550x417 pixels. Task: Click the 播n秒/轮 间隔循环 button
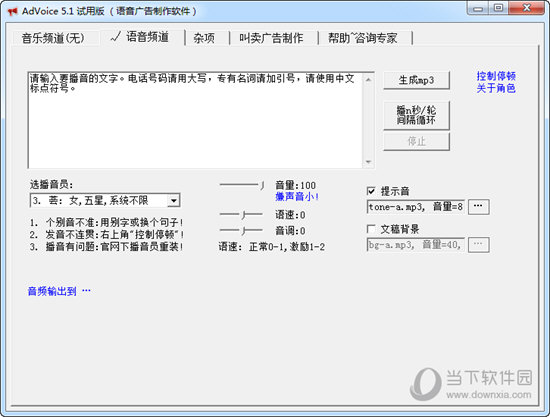point(416,115)
